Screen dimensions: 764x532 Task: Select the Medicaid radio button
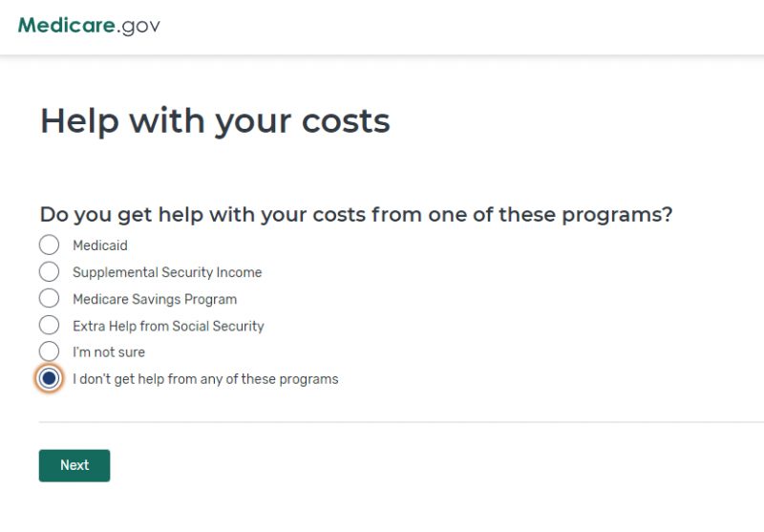(50, 245)
